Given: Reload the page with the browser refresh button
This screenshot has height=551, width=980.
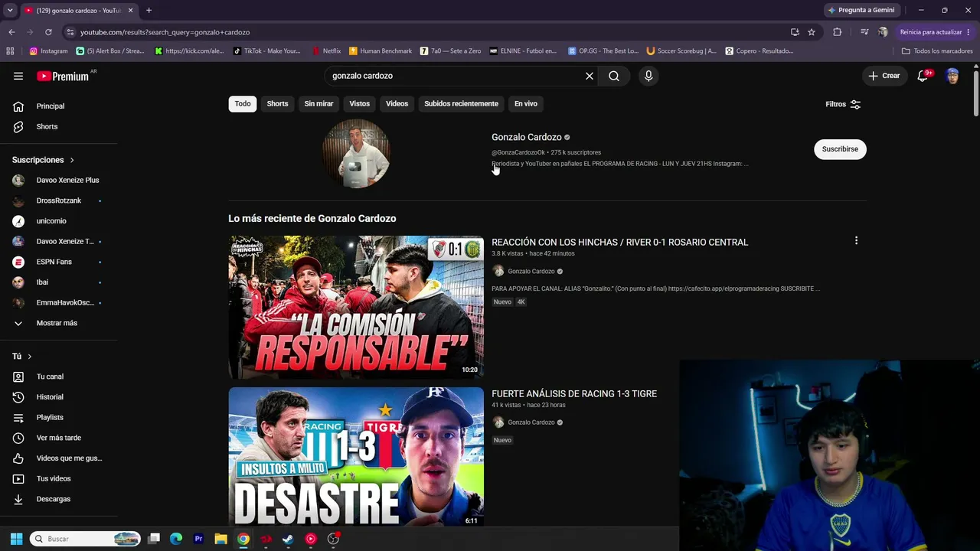Looking at the screenshot, I should pyautogui.click(x=48, y=32).
